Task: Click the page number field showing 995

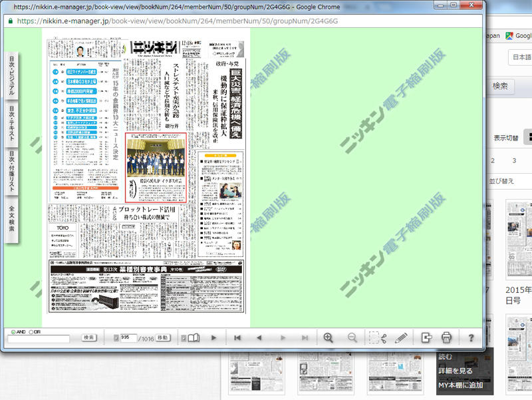Action: [x=128, y=338]
